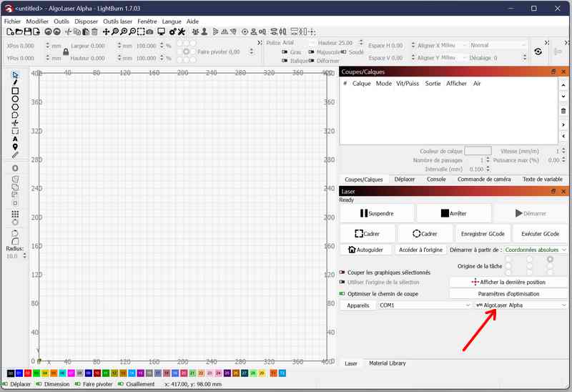Select the position marker pin tool
Image resolution: width=572 pixels, height=392 pixels.
coord(15,147)
